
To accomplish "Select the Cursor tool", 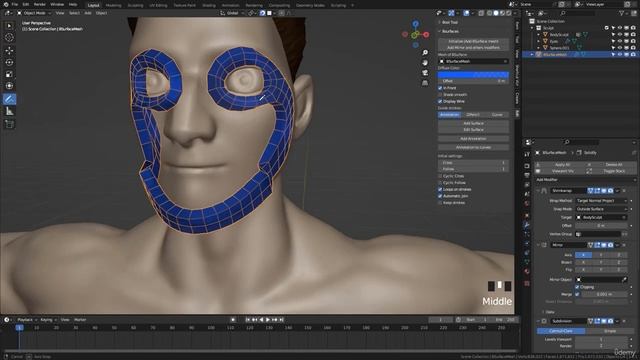I will coord(9,38).
